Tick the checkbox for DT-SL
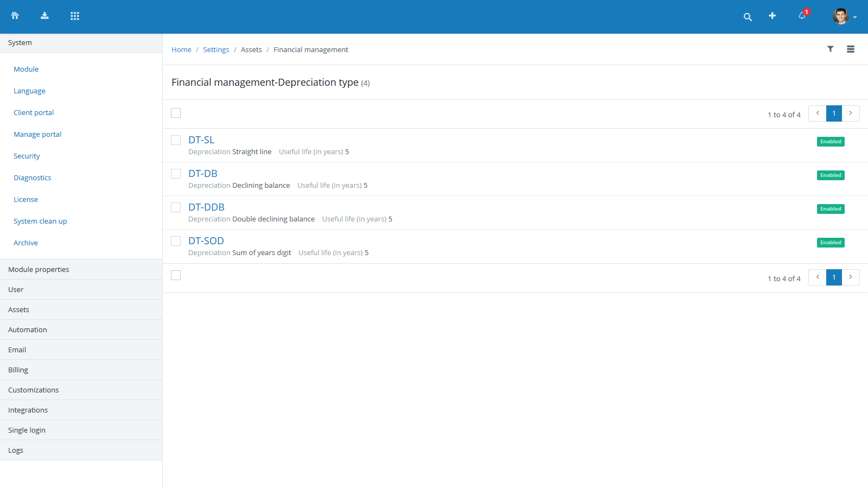Image resolution: width=868 pixels, height=488 pixels. pyautogui.click(x=176, y=140)
